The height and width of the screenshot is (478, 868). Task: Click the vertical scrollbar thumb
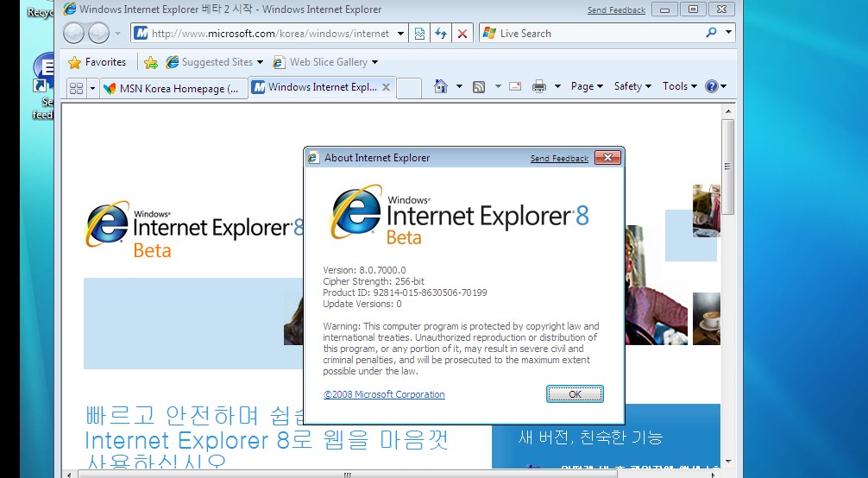point(728,167)
